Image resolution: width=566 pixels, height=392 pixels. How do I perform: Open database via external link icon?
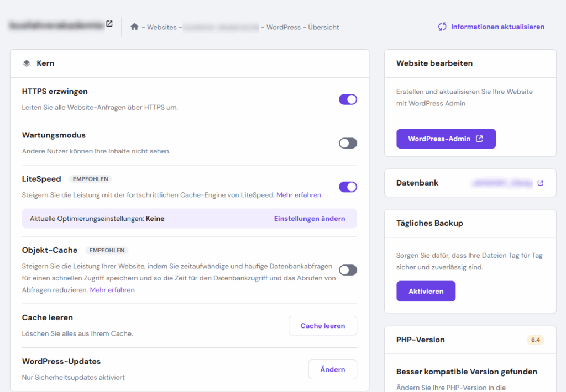540,183
